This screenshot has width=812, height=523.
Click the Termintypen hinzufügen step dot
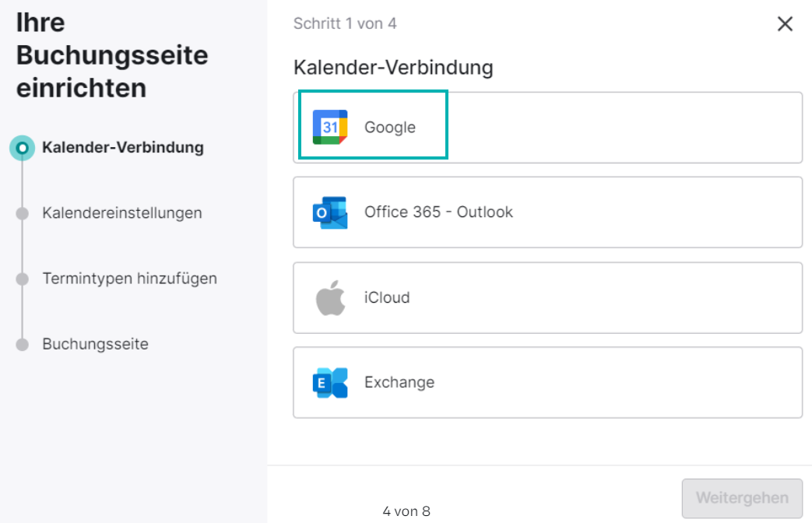pos(23,279)
